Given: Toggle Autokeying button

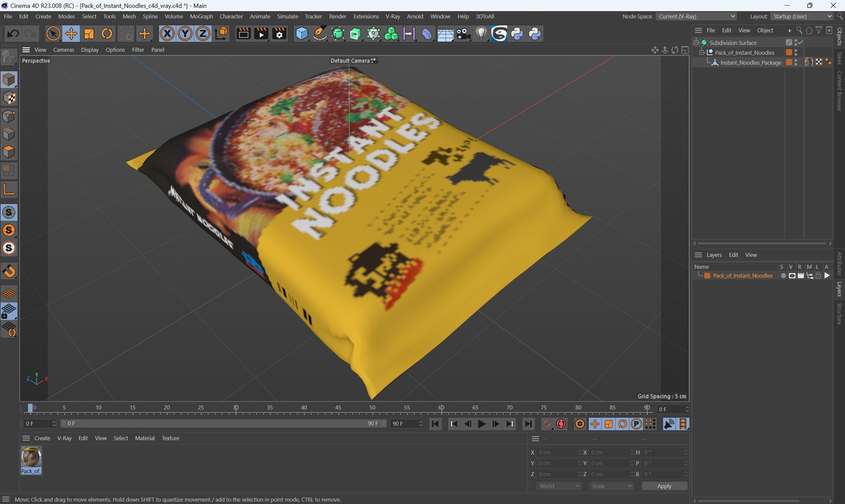Looking at the screenshot, I should pyautogui.click(x=561, y=424).
